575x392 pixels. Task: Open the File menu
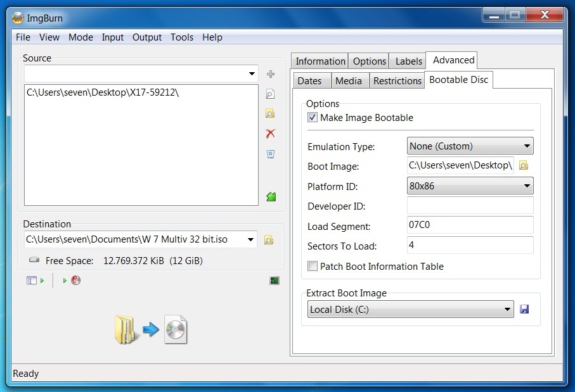(x=23, y=37)
